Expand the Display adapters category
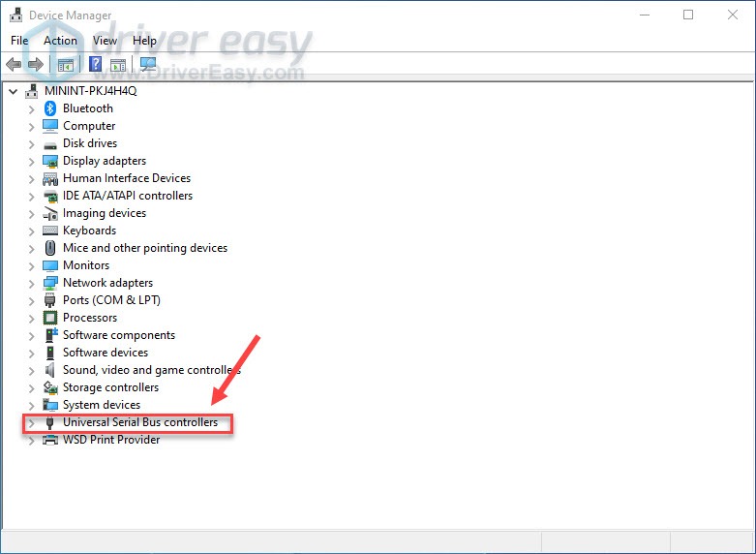This screenshot has width=756, height=554. tap(31, 162)
